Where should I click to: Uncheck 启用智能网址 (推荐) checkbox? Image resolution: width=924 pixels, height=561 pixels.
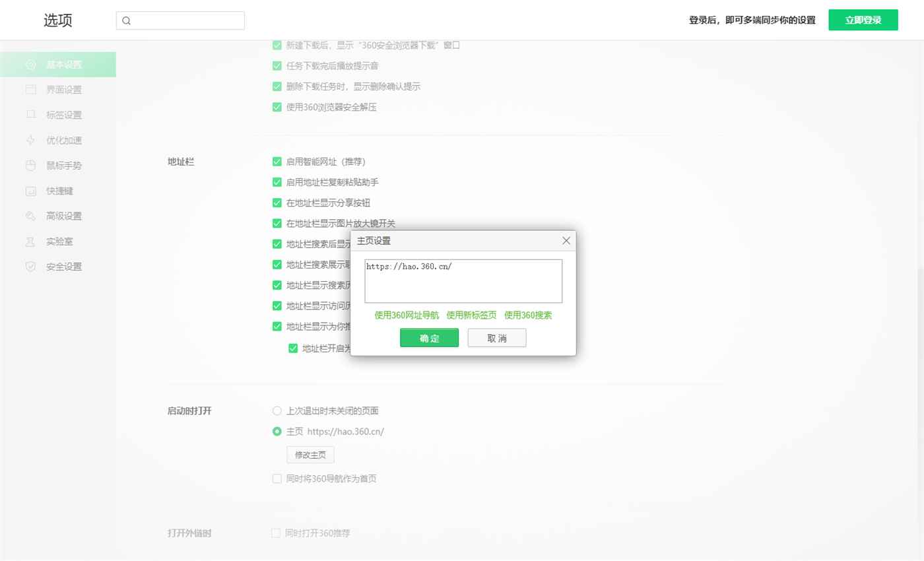click(277, 162)
